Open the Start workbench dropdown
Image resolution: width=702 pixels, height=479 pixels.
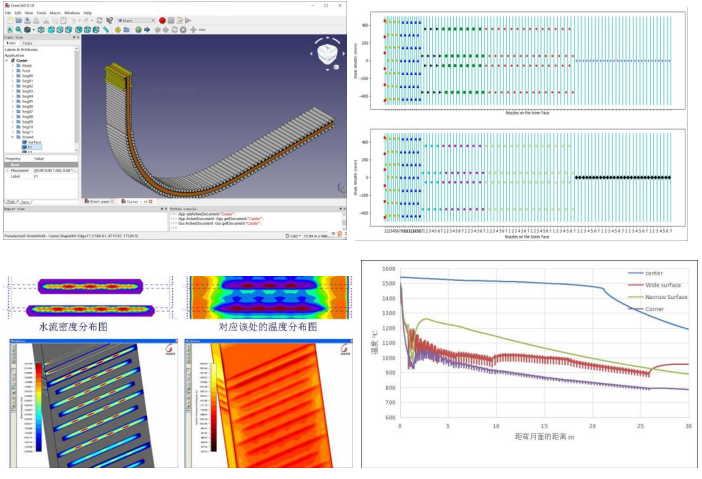tap(136, 21)
